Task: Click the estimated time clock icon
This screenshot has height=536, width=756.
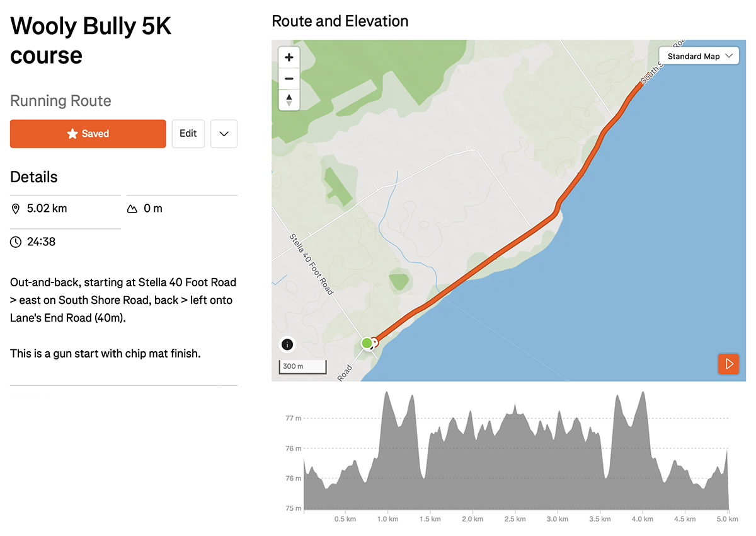Action: (x=16, y=242)
